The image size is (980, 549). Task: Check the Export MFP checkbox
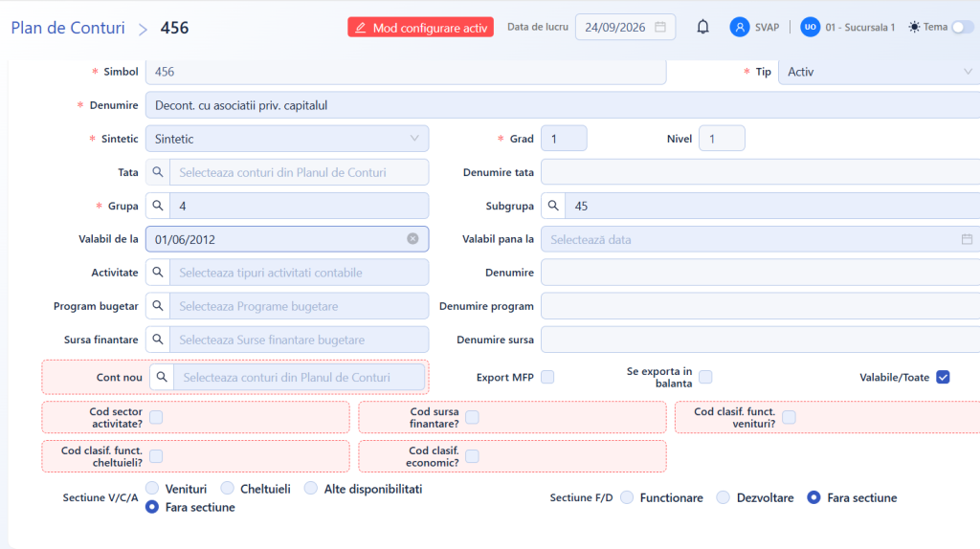(547, 377)
